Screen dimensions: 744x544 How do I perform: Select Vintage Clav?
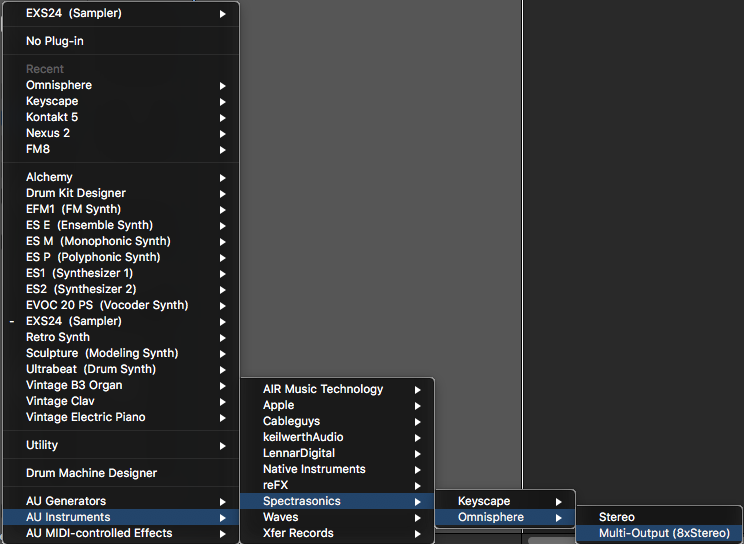pos(121,402)
